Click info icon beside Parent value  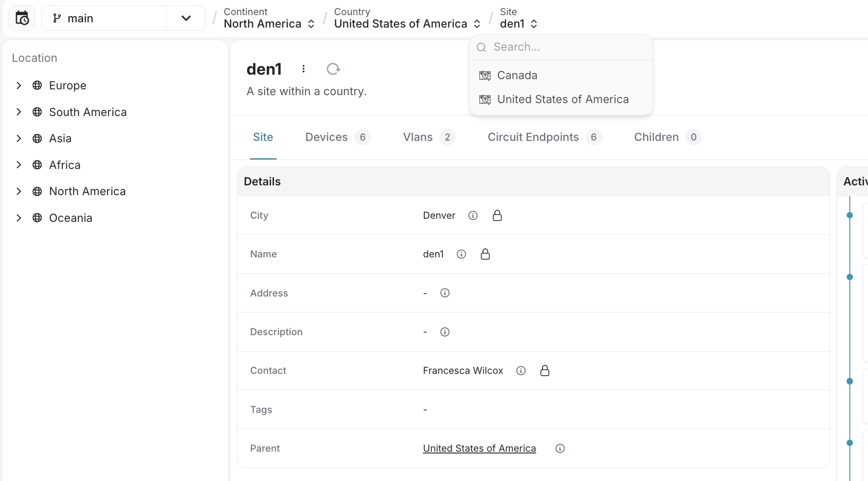[x=560, y=449]
